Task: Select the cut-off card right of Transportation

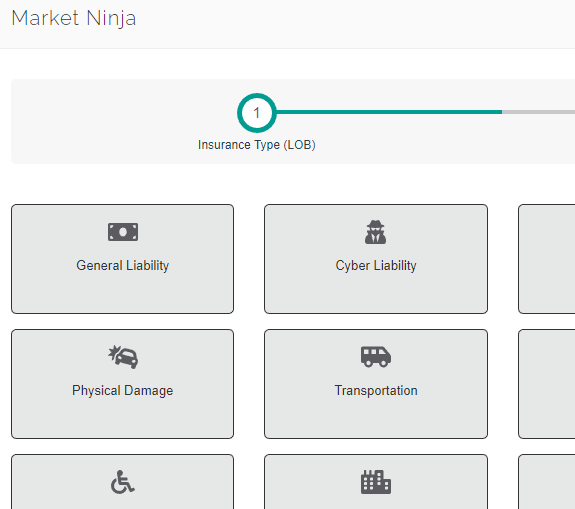Action: [546, 384]
